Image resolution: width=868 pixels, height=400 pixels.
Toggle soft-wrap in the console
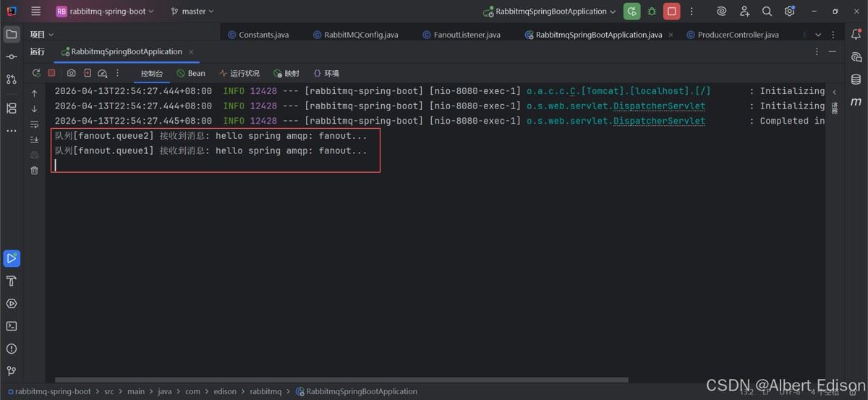(x=34, y=124)
